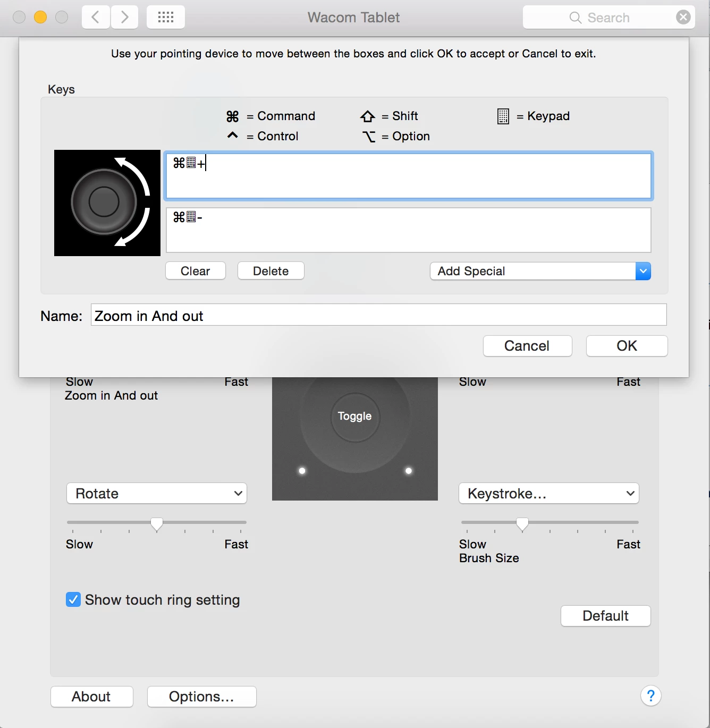Click the Name field 'Zoom in And out'
The image size is (710, 728).
[379, 315]
